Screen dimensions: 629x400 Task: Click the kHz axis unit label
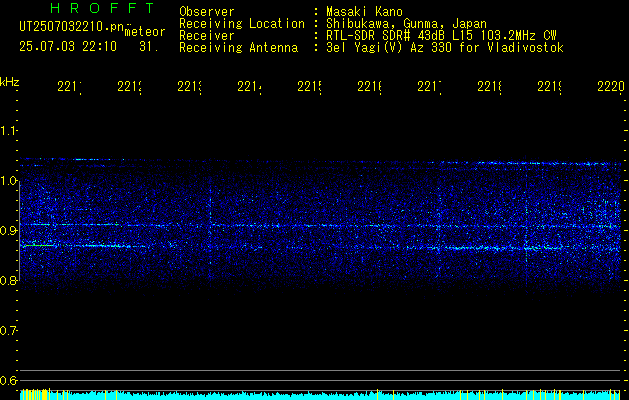click(x=10, y=82)
